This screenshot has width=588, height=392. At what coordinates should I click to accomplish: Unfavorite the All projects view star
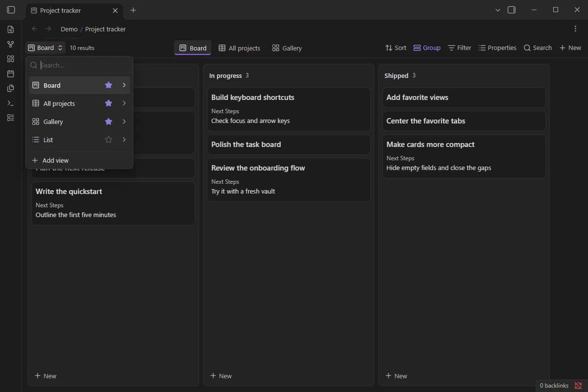(x=109, y=103)
